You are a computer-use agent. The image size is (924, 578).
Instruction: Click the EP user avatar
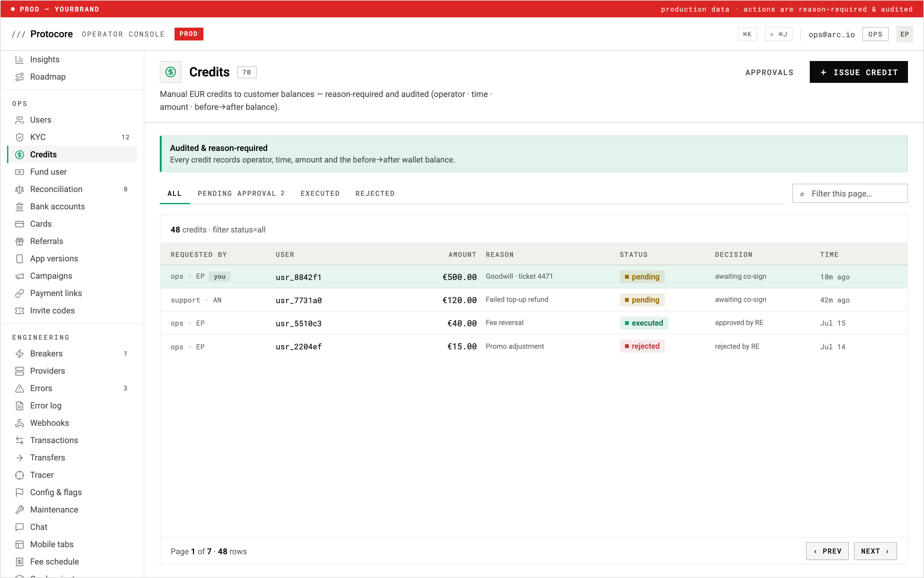click(904, 34)
